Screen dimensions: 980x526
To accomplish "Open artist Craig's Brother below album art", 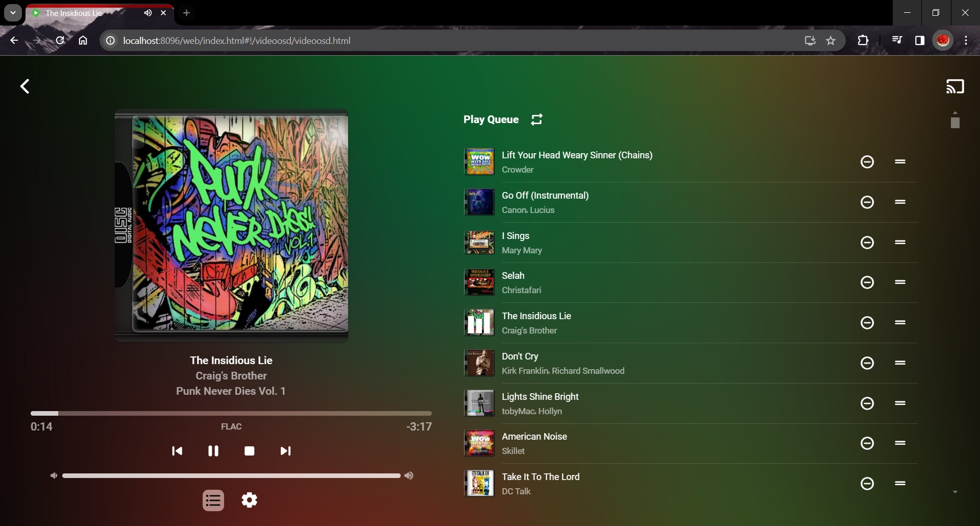I will (x=231, y=376).
